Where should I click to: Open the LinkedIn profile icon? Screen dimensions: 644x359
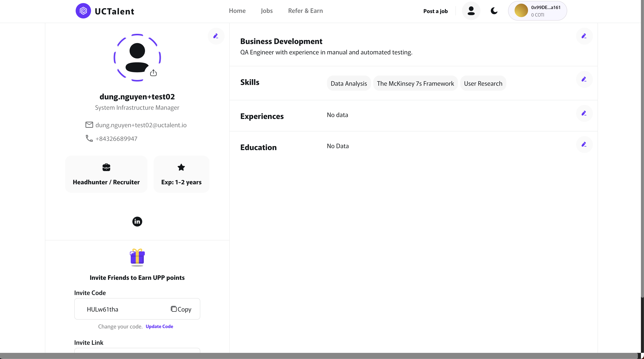pyautogui.click(x=137, y=221)
